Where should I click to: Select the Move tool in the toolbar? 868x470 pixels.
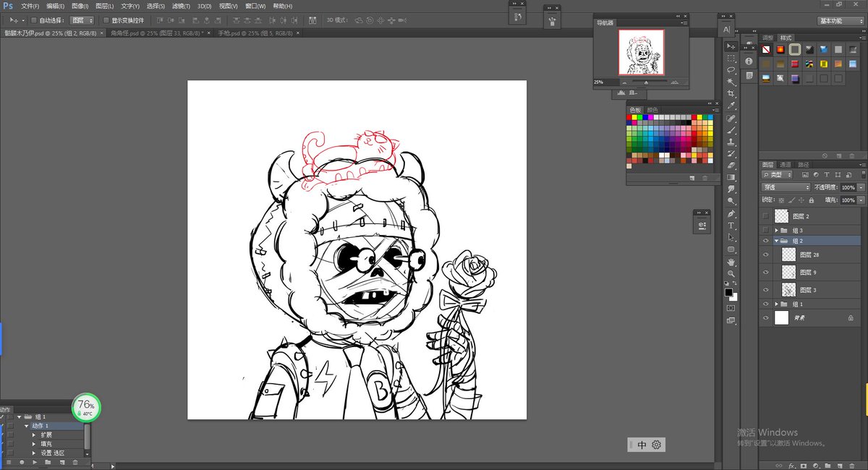click(x=731, y=46)
